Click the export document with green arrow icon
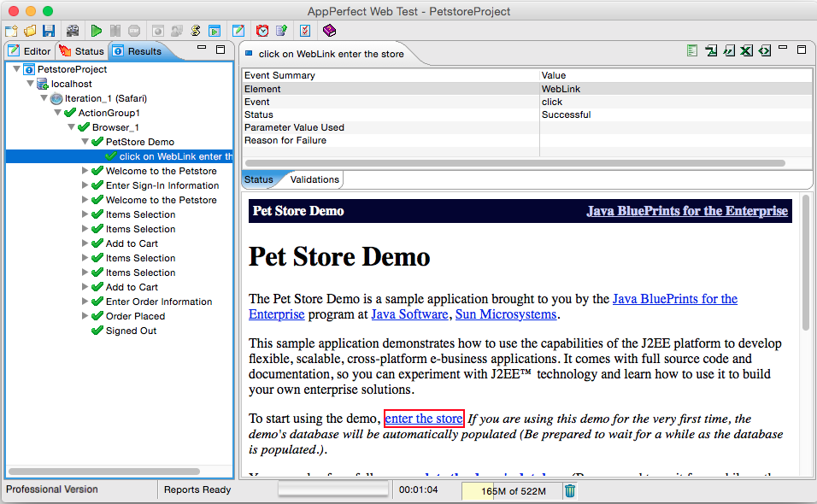The height and width of the screenshot is (504, 817). pos(281,31)
